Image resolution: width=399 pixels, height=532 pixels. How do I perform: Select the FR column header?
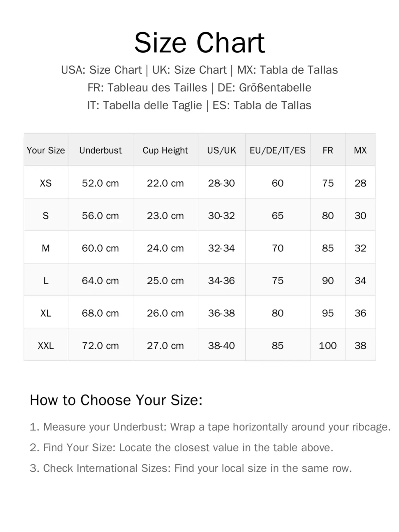point(328,150)
